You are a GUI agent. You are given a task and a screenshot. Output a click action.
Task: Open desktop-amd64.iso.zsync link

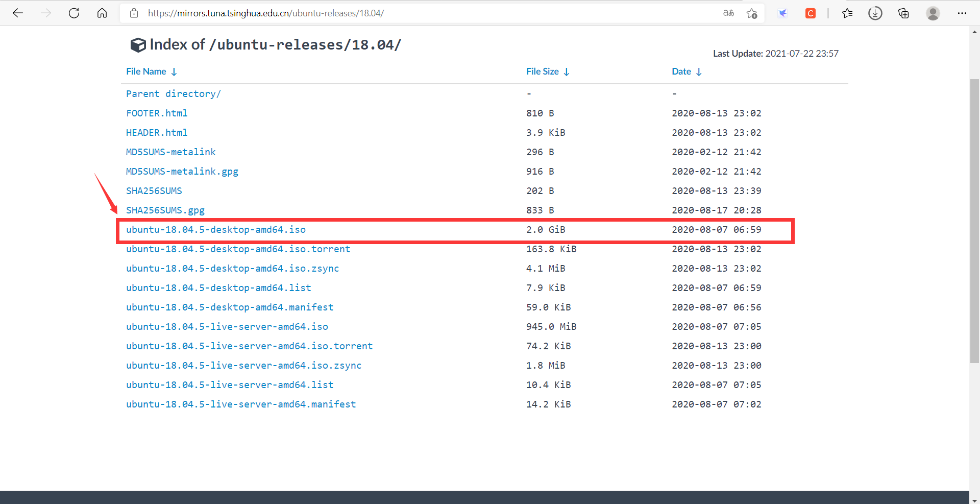point(233,269)
